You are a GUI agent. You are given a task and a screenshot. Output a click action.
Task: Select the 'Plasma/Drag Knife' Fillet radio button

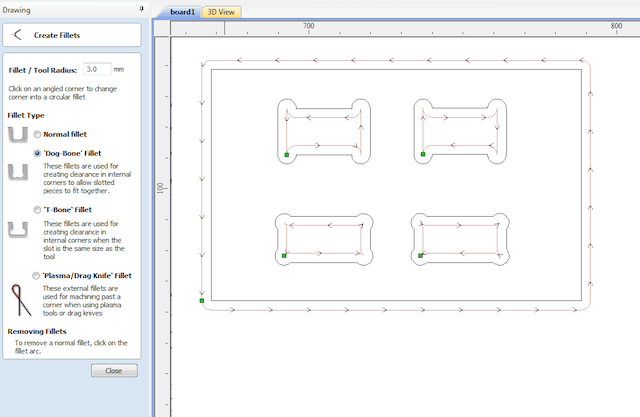click(x=36, y=276)
